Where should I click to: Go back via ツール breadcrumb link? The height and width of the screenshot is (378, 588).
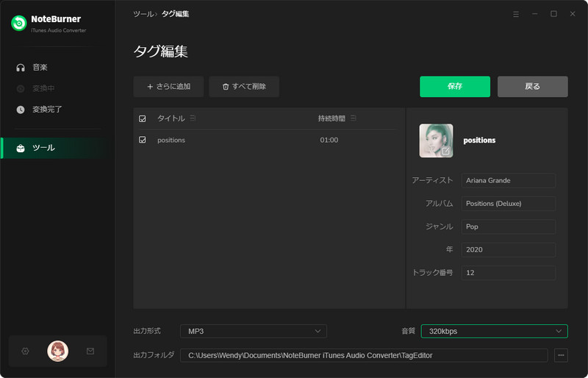143,14
